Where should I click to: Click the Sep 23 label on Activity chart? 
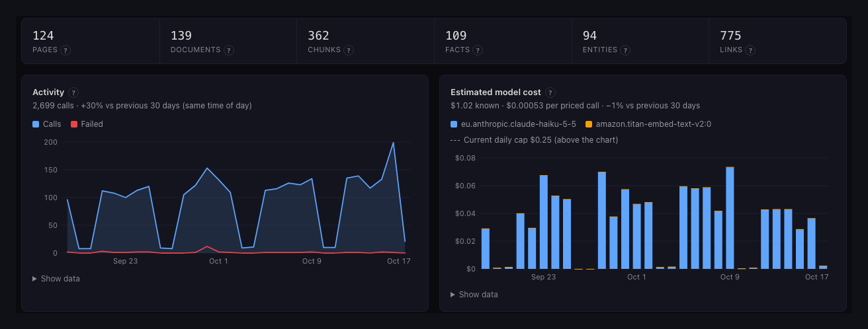point(126,262)
